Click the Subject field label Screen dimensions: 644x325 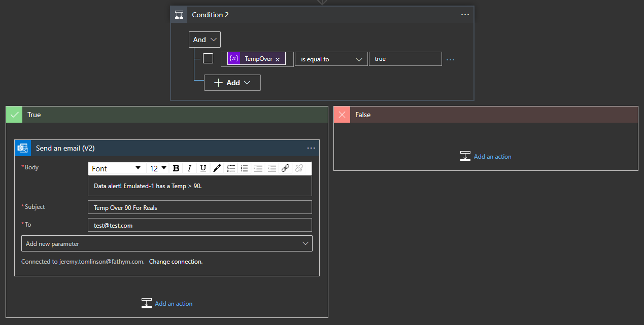[x=35, y=207]
